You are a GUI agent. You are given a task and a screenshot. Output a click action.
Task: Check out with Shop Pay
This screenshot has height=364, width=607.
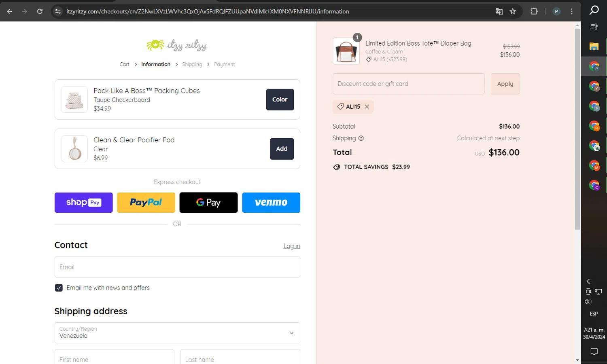tap(84, 203)
